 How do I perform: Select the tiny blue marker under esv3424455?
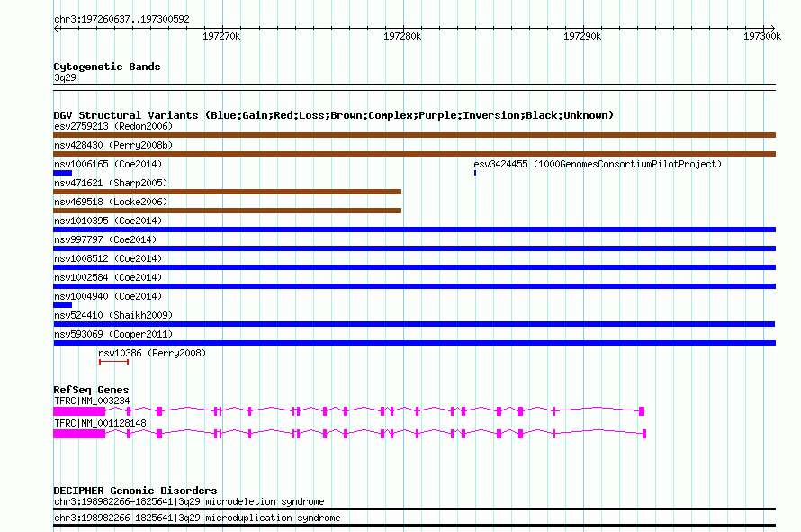coord(475,173)
